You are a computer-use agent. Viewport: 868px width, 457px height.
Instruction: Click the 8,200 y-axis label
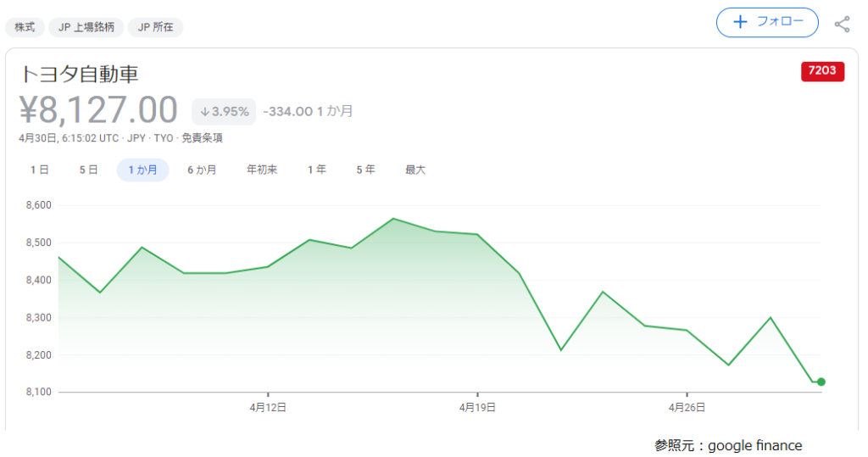39,355
